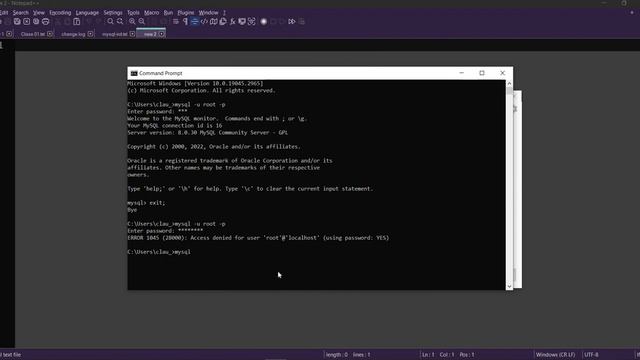
Task: Click the 'Server version' line
Action: (207, 133)
